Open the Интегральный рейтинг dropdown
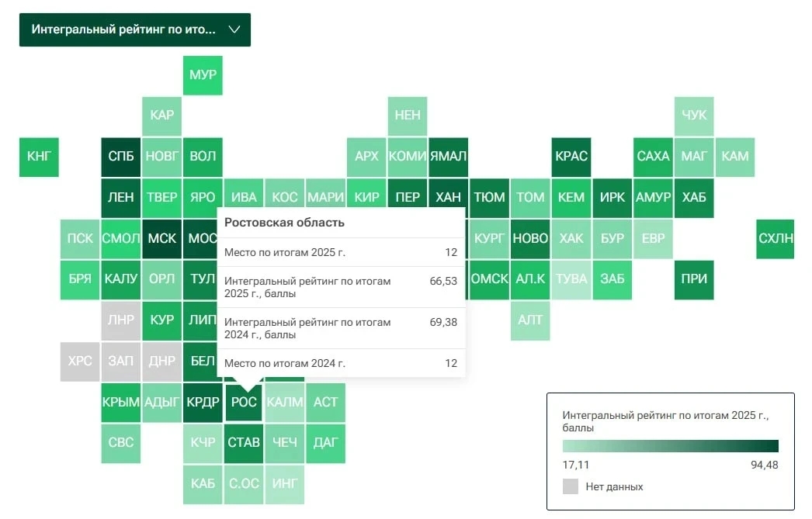 click(x=134, y=29)
